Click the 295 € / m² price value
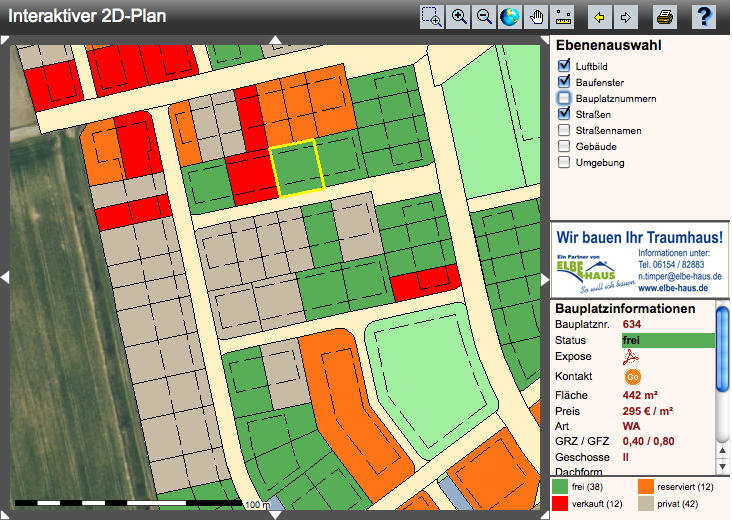 (648, 411)
